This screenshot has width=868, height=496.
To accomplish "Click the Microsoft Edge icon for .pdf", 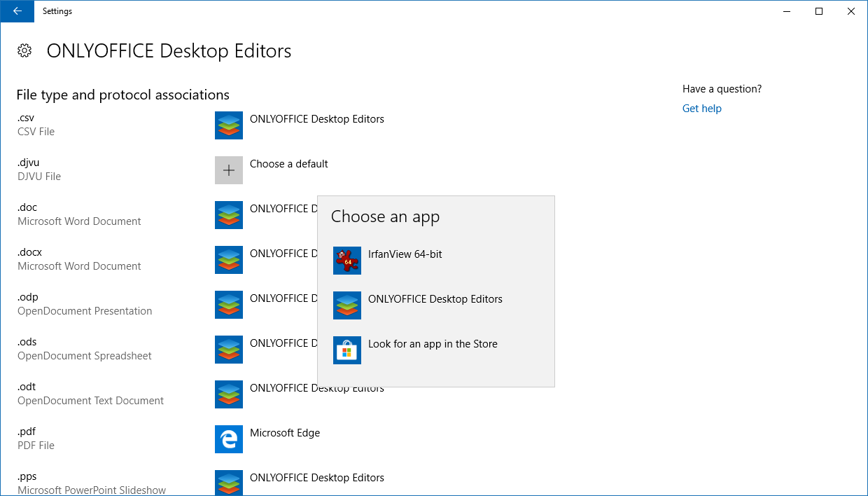I will click(229, 439).
